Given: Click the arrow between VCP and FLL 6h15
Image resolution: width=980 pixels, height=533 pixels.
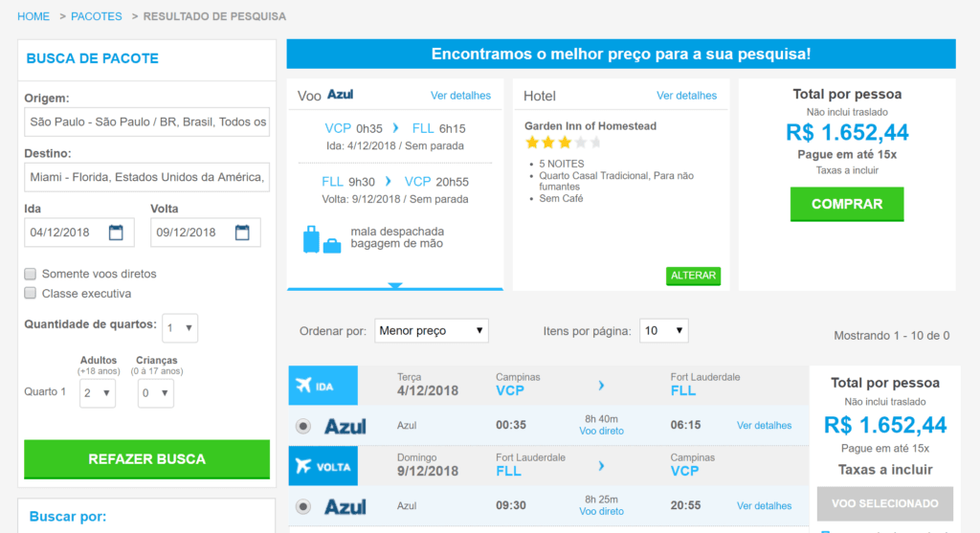Looking at the screenshot, I should point(395,128).
